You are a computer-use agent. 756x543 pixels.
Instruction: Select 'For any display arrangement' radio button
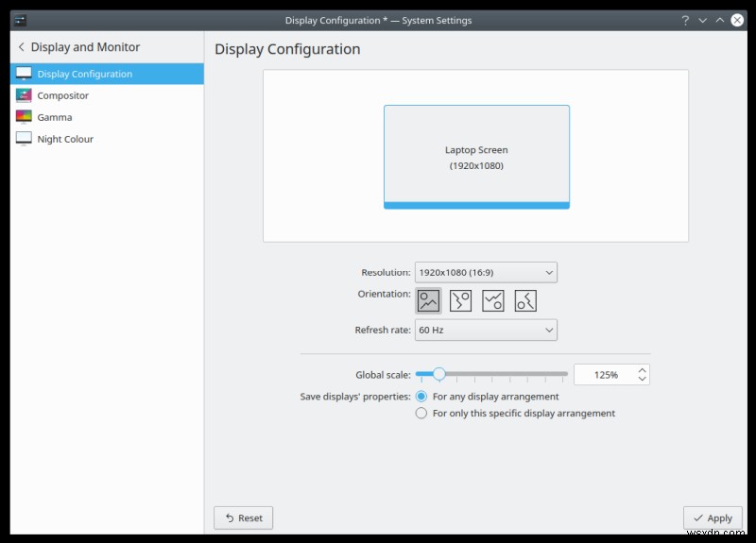[421, 397]
